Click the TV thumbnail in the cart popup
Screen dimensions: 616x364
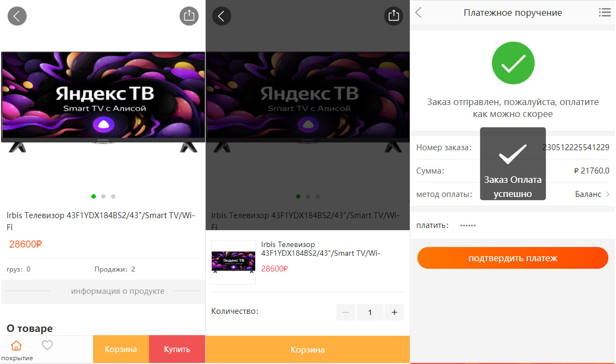click(x=233, y=262)
